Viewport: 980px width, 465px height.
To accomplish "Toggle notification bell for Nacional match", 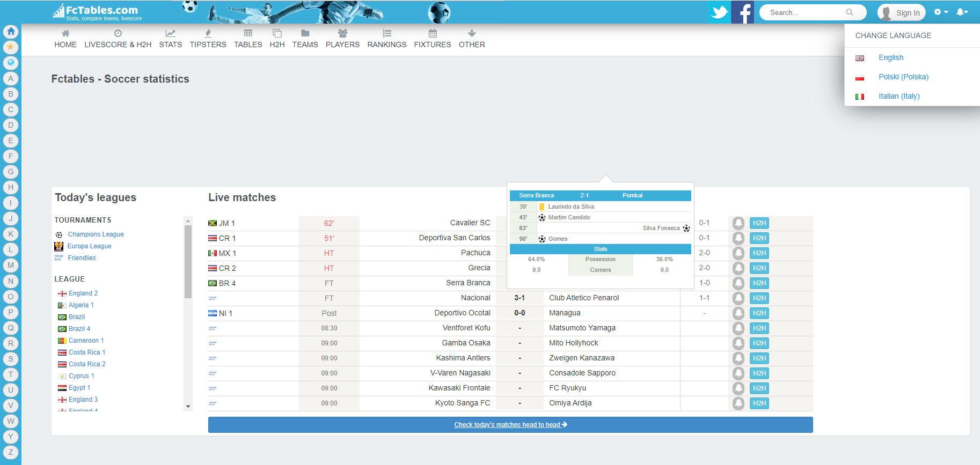I will click(x=738, y=298).
